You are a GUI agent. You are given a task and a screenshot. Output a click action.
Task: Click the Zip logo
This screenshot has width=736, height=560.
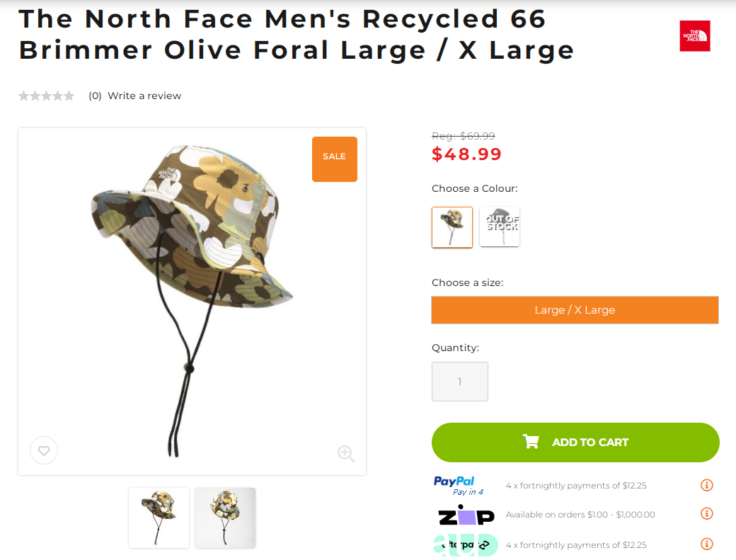click(x=466, y=515)
